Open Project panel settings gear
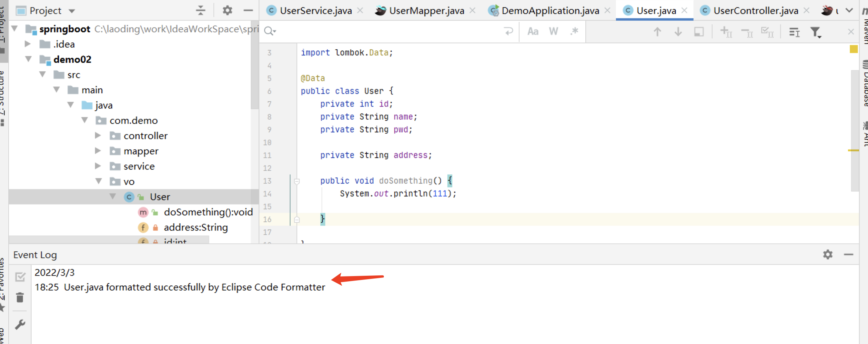This screenshot has width=868, height=344. [x=227, y=10]
